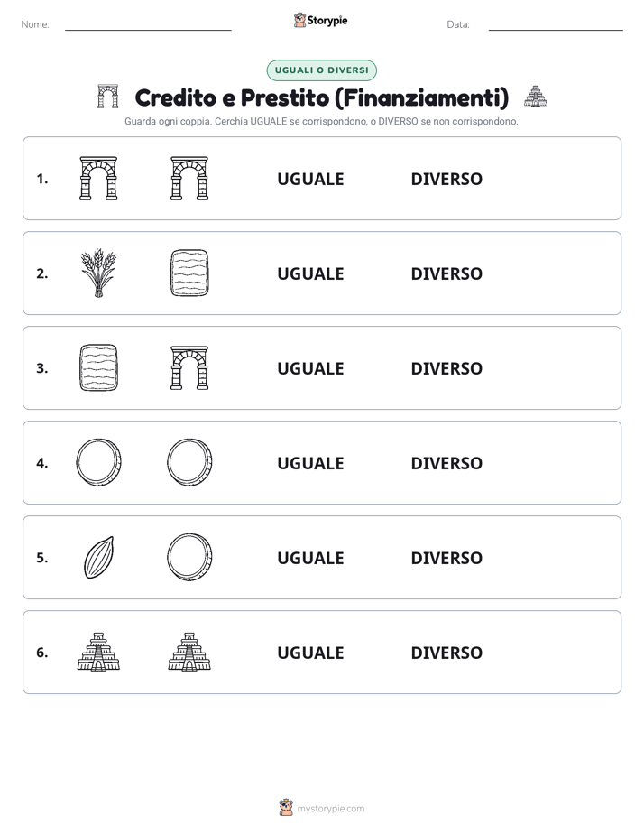Click the coin icon in row 5
644x834 pixels.
[x=189, y=557]
